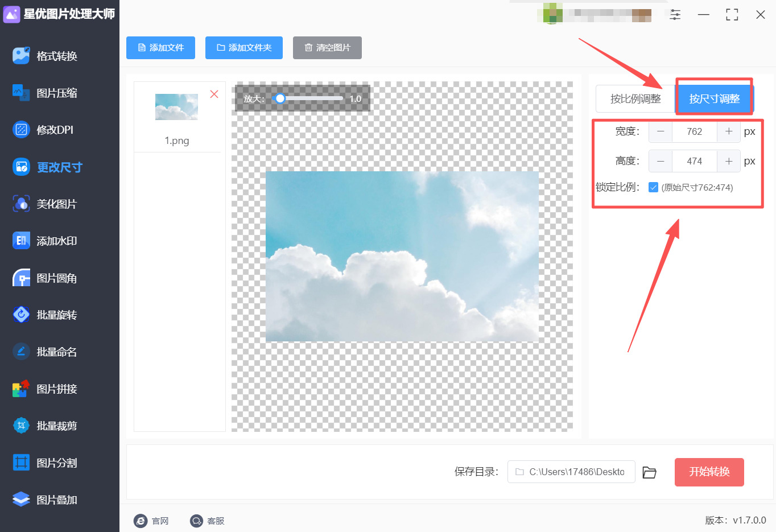Open the 批量裁剪 batch crop icon
776x532 pixels.
click(x=21, y=426)
